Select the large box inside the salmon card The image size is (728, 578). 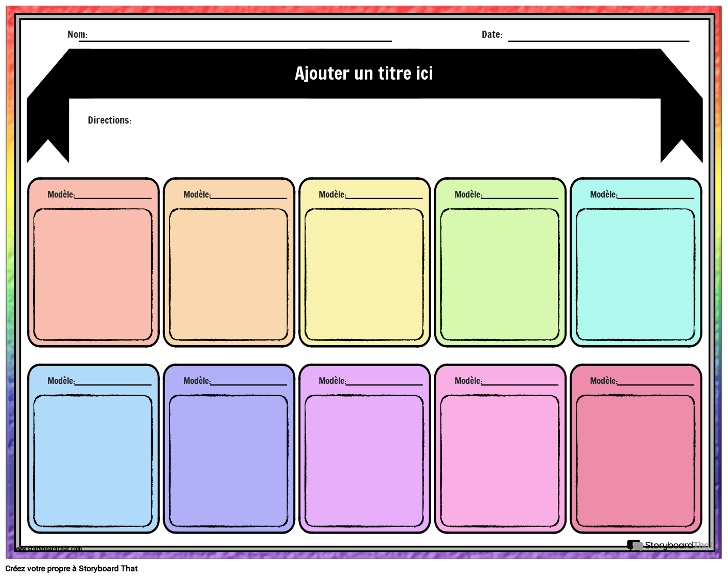tap(93, 275)
